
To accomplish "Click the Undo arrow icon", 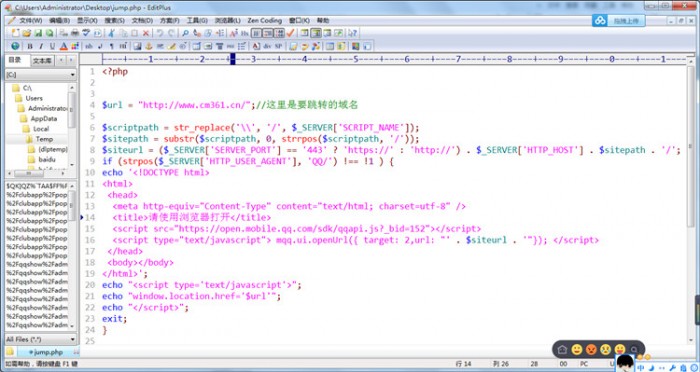I will 159,33.
